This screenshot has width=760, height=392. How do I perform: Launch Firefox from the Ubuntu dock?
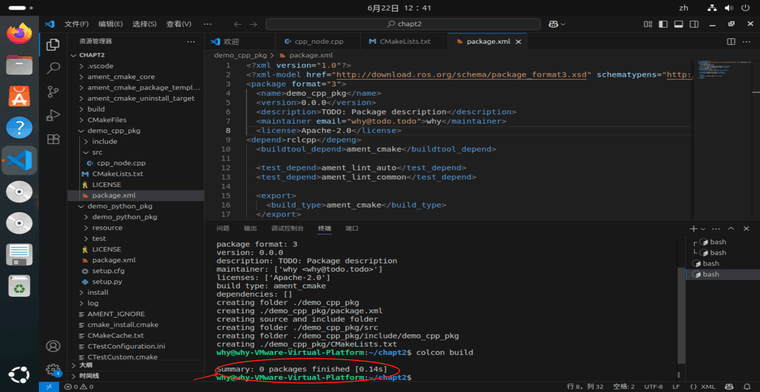click(x=19, y=33)
